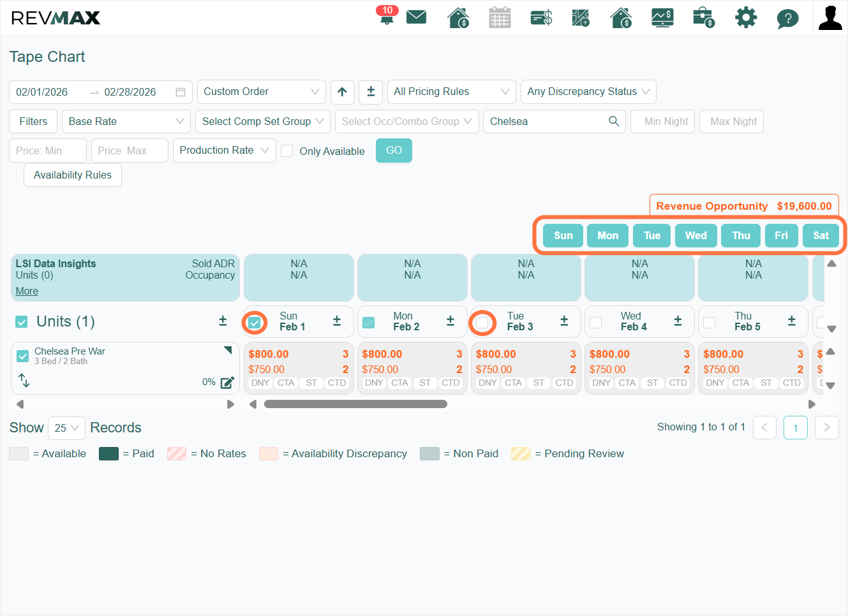Click the date range picker field
The width and height of the screenshot is (848, 616).
pos(101,92)
